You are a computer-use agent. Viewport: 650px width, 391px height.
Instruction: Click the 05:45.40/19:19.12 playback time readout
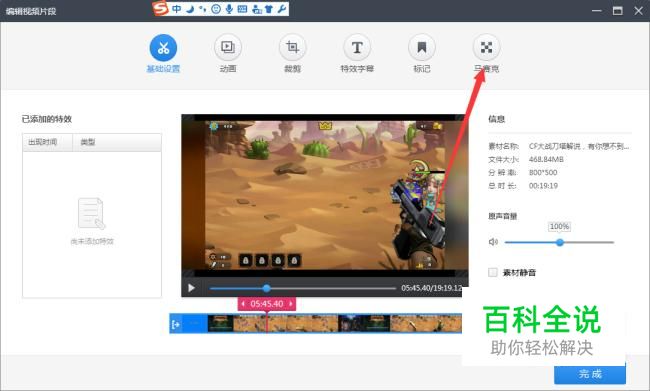[x=432, y=288]
